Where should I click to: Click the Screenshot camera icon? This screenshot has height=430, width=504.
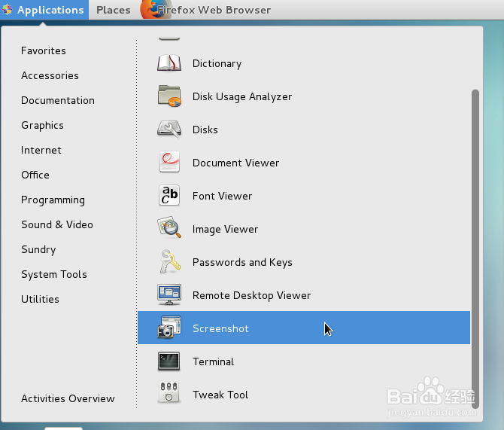tap(169, 328)
